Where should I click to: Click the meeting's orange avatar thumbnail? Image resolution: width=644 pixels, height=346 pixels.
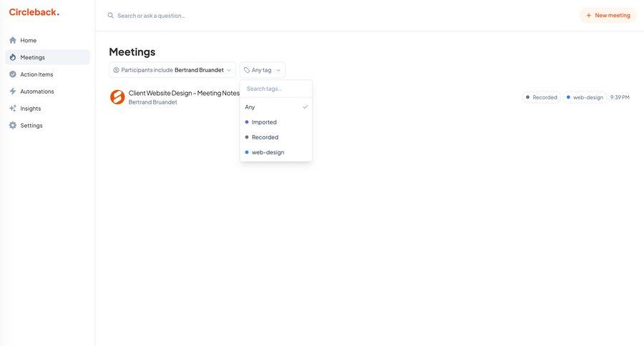(117, 97)
